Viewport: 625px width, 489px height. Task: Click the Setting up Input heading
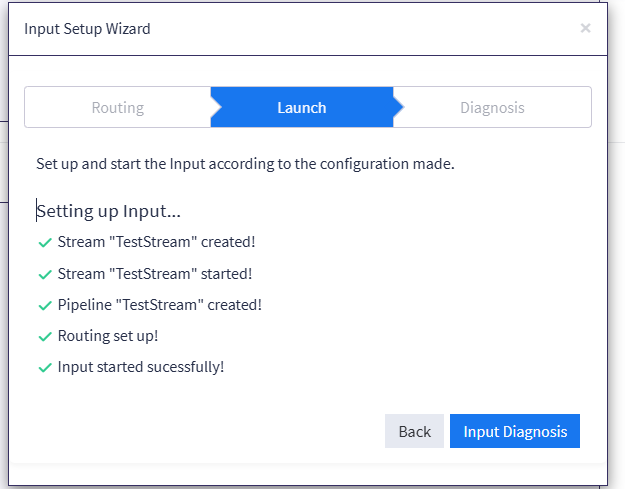coord(108,211)
